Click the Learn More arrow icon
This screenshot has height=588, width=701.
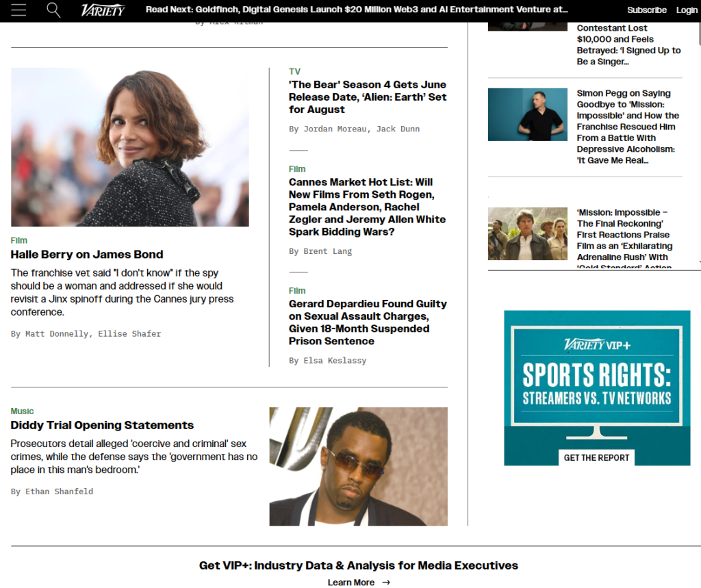[x=386, y=583]
